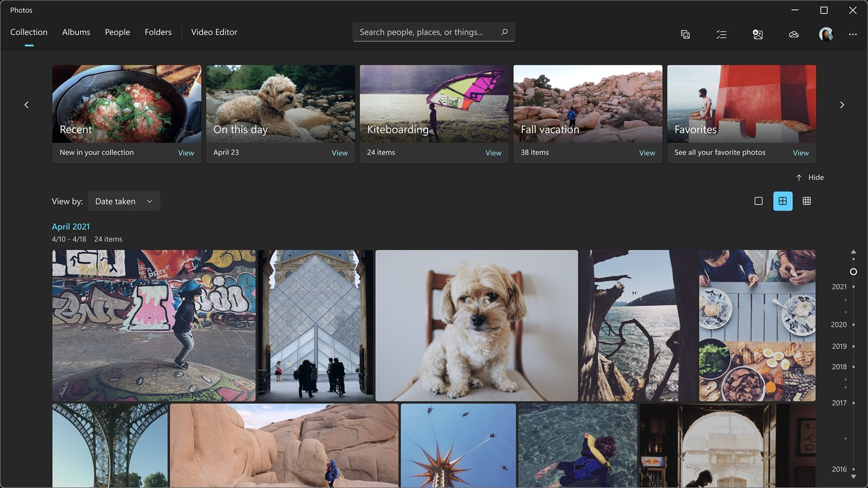The width and height of the screenshot is (868, 488).
Task: Click the search magnifier icon
Action: (504, 32)
